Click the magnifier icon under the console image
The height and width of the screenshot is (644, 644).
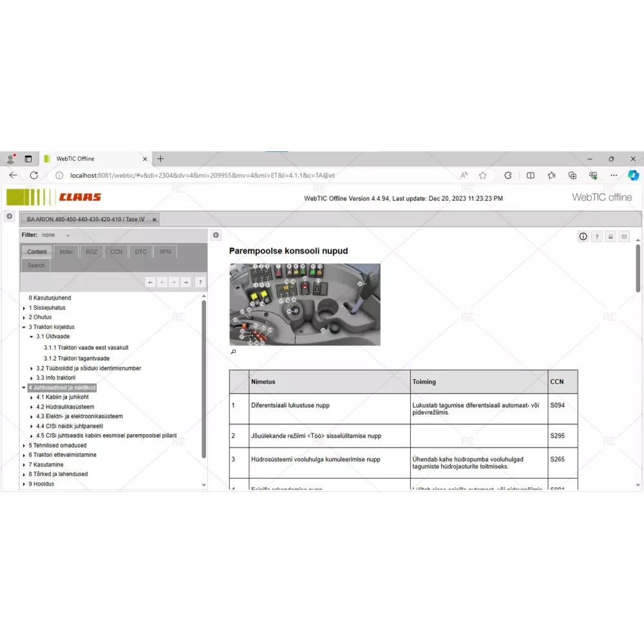click(x=233, y=352)
